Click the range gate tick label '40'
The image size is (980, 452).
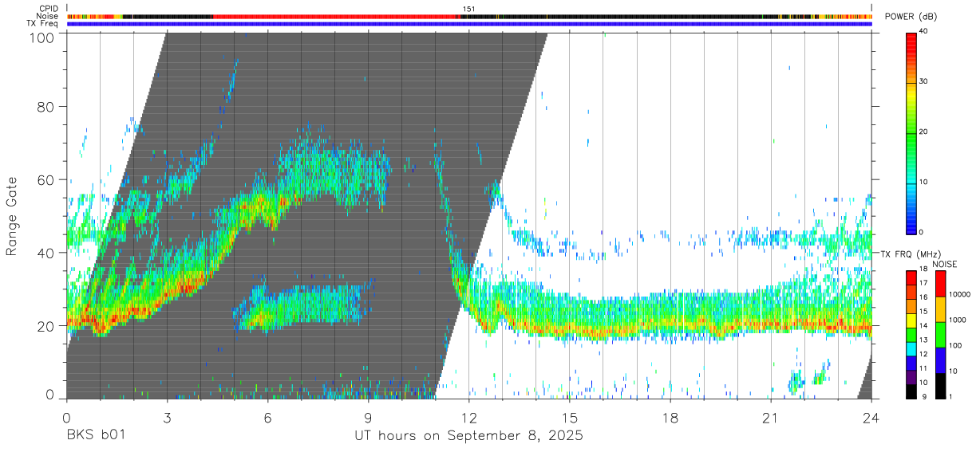pos(47,253)
